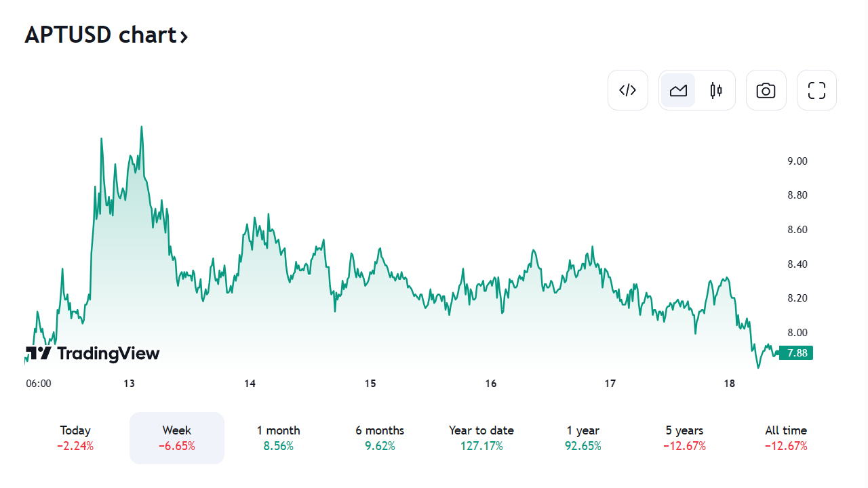Take a chart snapshot with camera icon
The image size is (868, 488).
(x=766, y=90)
